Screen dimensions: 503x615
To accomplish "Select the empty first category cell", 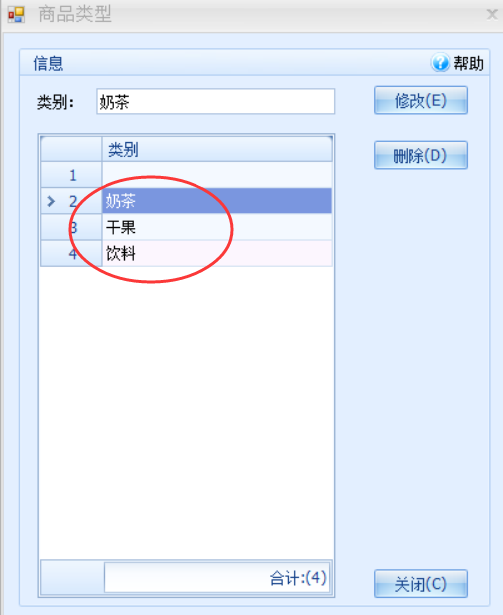I will (217, 175).
